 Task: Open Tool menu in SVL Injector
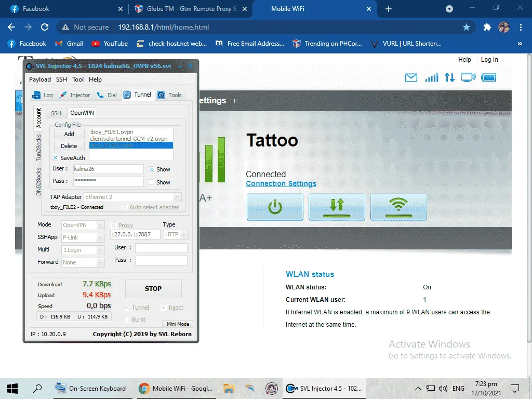[78, 79]
